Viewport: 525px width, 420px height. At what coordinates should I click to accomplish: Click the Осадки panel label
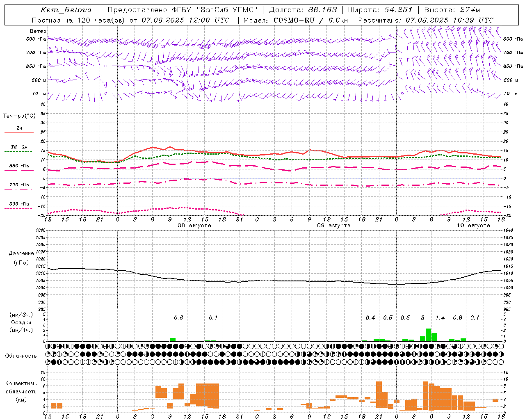21,322
